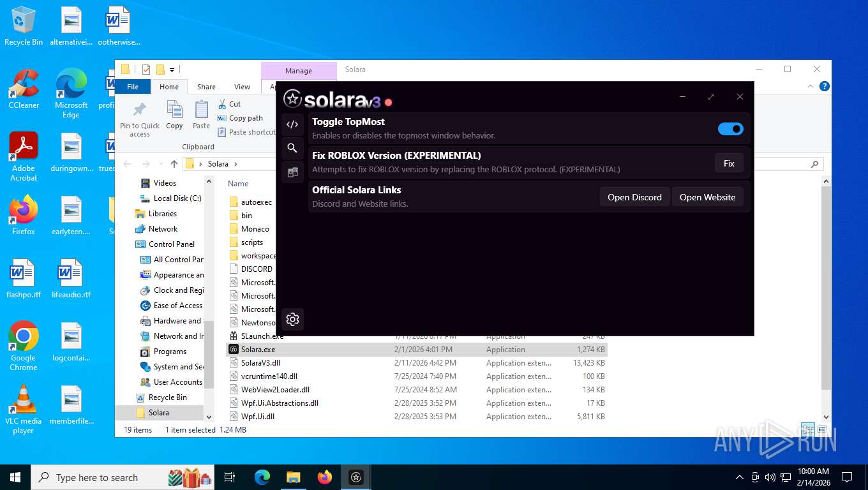Open the Solara script editor code icon

coord(292,124)
